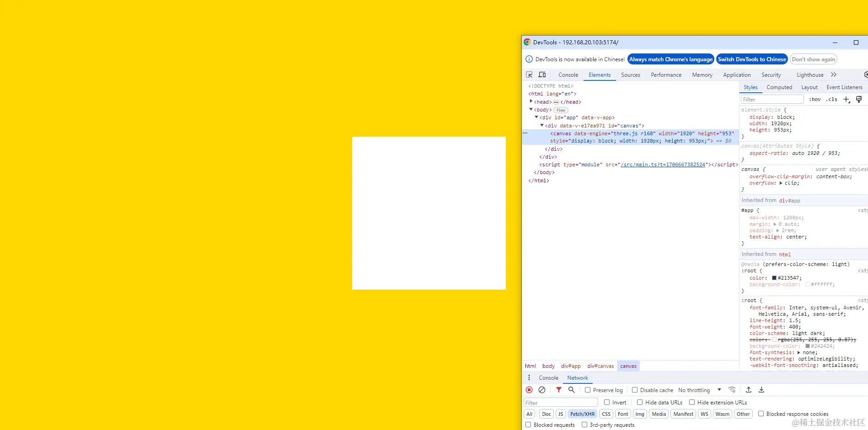Open color swatch for #ffffff background-color

tap(808, 284)
